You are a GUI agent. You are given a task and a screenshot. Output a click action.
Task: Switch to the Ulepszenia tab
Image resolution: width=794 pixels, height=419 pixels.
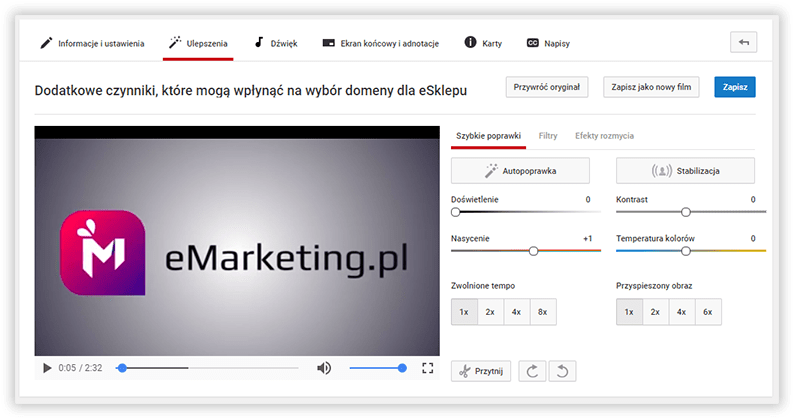click(198, 44)
